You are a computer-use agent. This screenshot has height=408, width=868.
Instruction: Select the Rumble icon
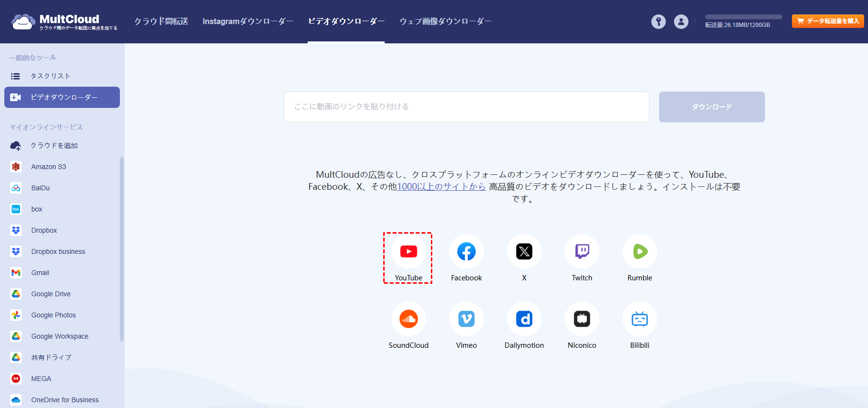639,251
